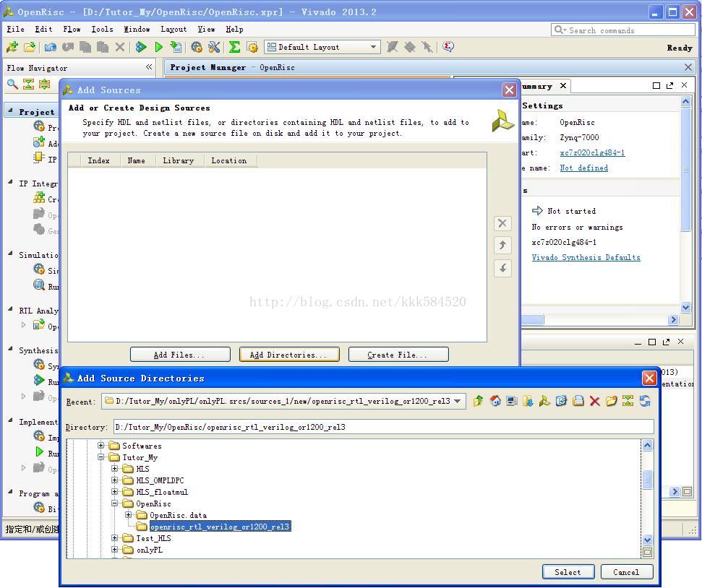
Task: Click in the Search commands box
Action: click(622, 30)
